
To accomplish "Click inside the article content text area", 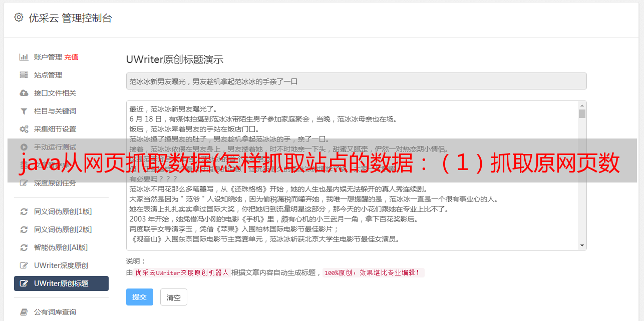I will pos(352,175).
